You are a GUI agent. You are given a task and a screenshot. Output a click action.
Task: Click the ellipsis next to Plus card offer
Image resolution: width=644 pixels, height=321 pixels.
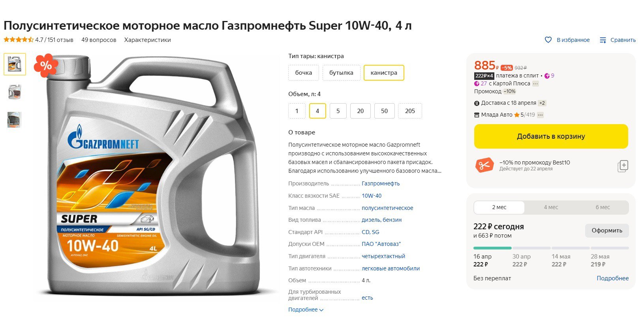tap(535, 83)
